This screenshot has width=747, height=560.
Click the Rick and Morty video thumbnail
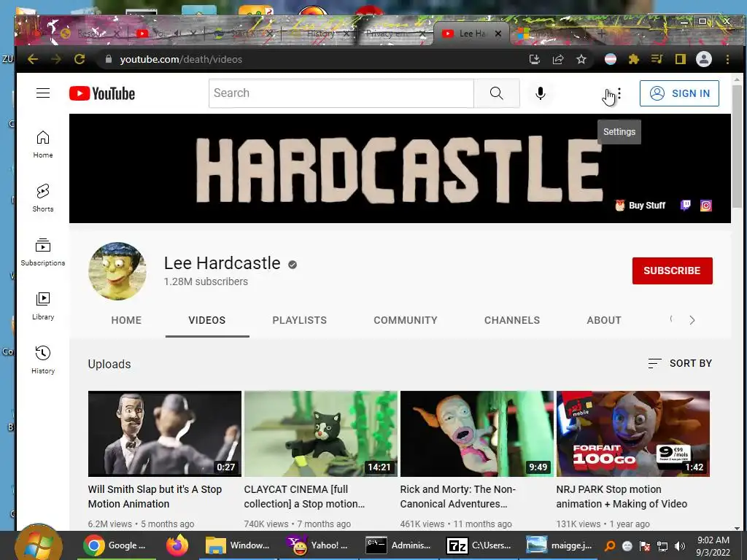coord(477,434)
